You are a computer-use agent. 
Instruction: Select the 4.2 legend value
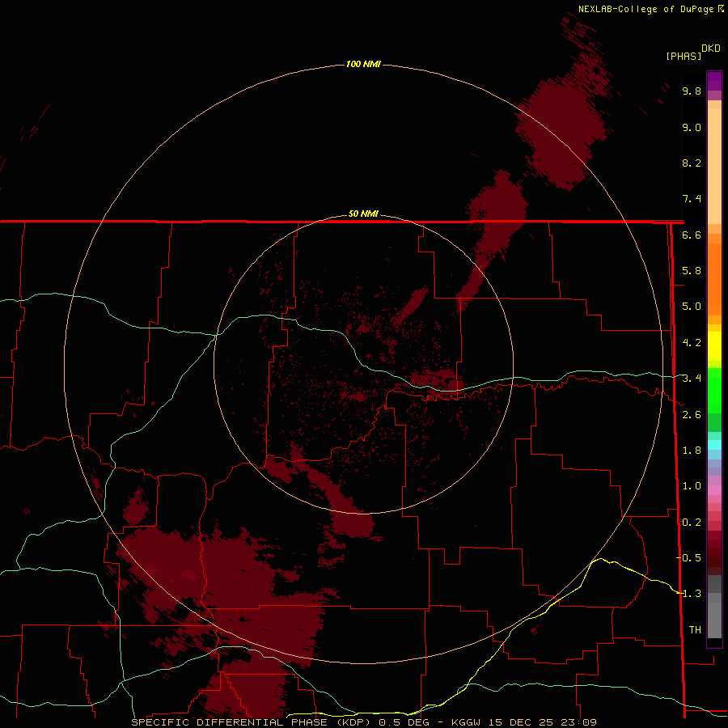point(692,343)
